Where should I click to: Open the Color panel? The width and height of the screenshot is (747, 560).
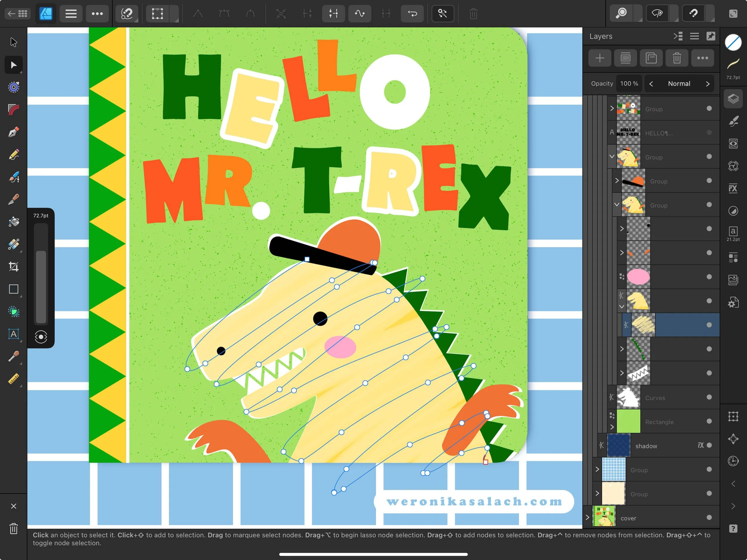coord(733,42)
